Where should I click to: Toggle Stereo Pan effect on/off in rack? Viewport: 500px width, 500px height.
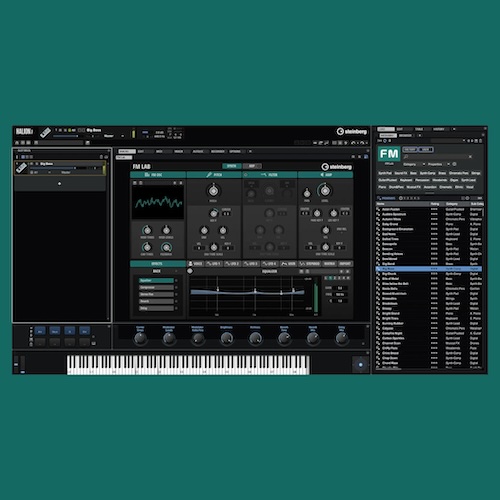pos(176,294)
